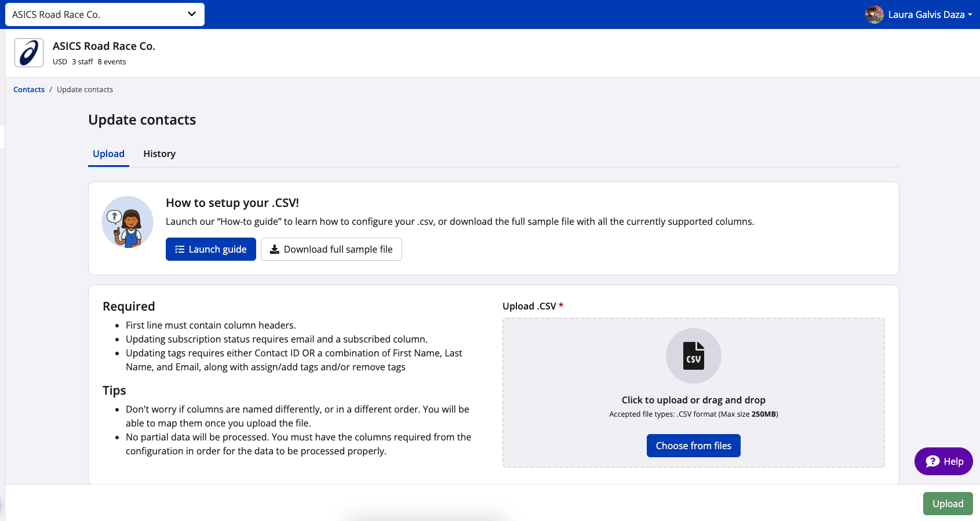
Task: Expand the ASICS Road Race Co. organization selector
Action: 104,14
